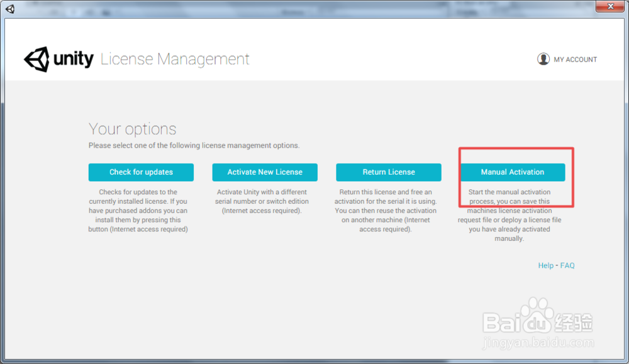Image resolution: width=629 pixels, height=364 pixels.
Task: Open the Help link
Action: (545, 265)
